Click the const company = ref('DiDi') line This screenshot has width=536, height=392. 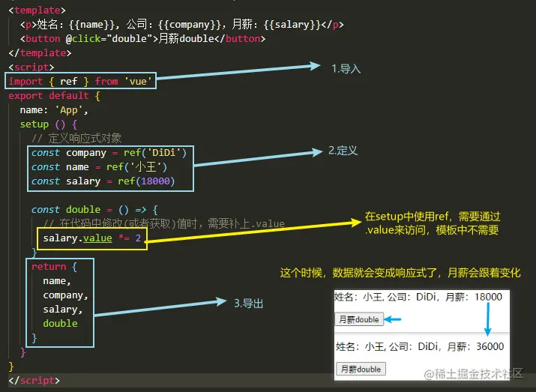click(109, 153)
